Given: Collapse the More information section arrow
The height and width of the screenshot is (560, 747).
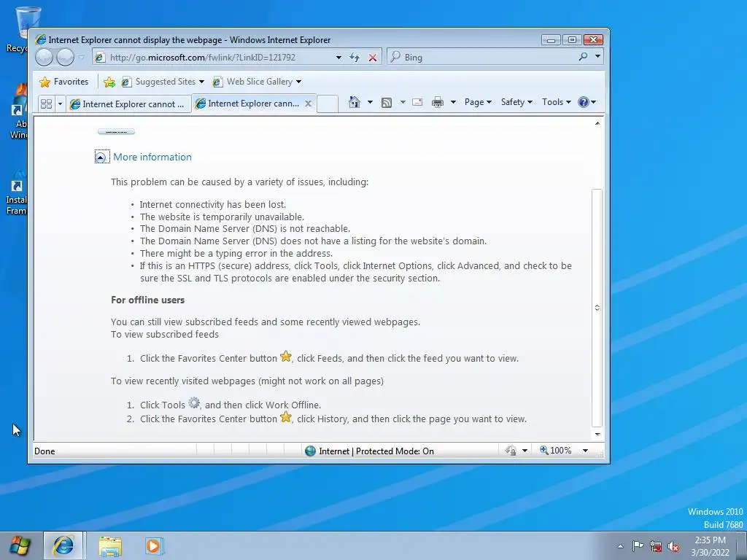Looking at the screenshot, I should pos(101,157).
